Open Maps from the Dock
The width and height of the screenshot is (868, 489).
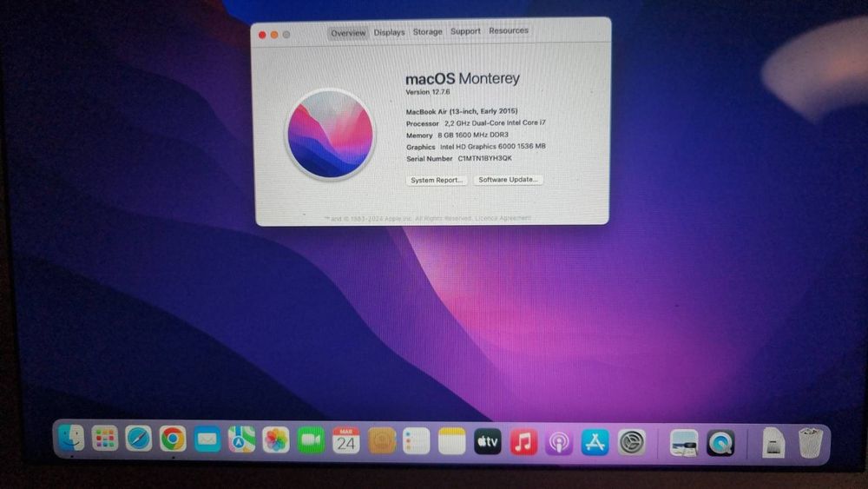click(x=241, y=439)
